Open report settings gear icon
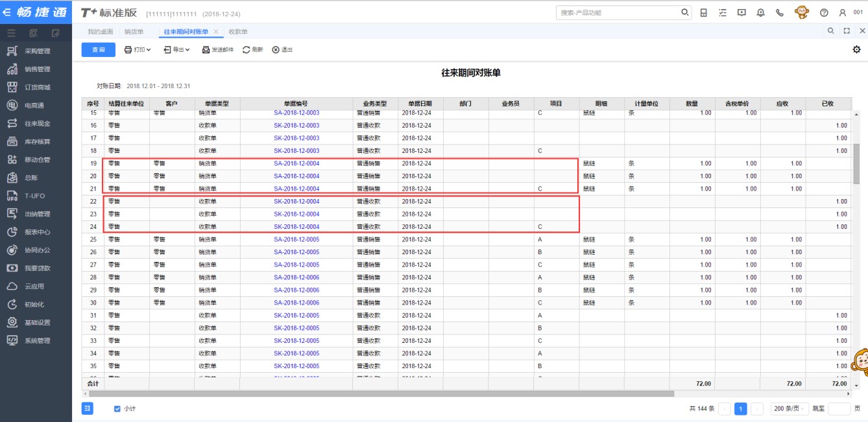Screen dimensions: 868x422 (856, 50)
